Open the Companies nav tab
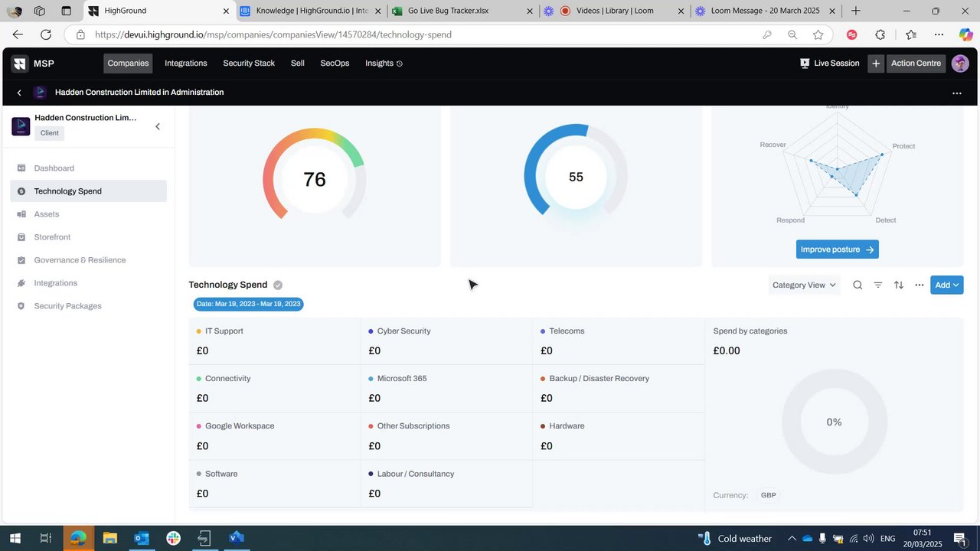980x551 pixels. click(128, 64)
